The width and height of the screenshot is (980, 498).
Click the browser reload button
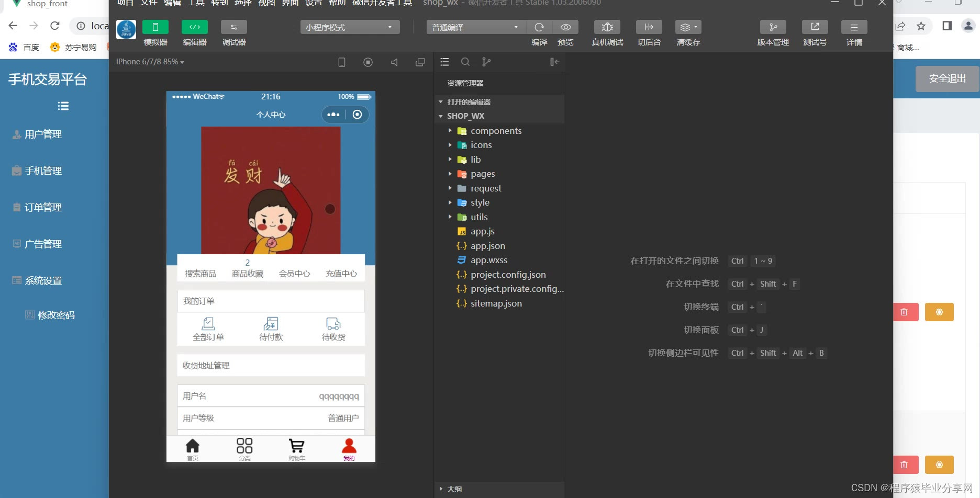point(55,26)
